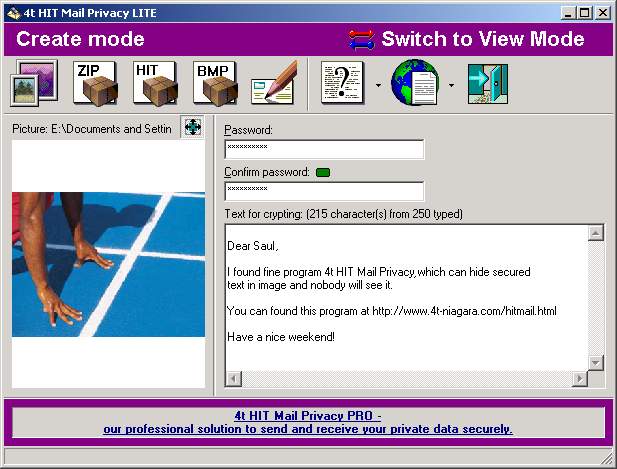Click the globe web document icon

point(415,83)
